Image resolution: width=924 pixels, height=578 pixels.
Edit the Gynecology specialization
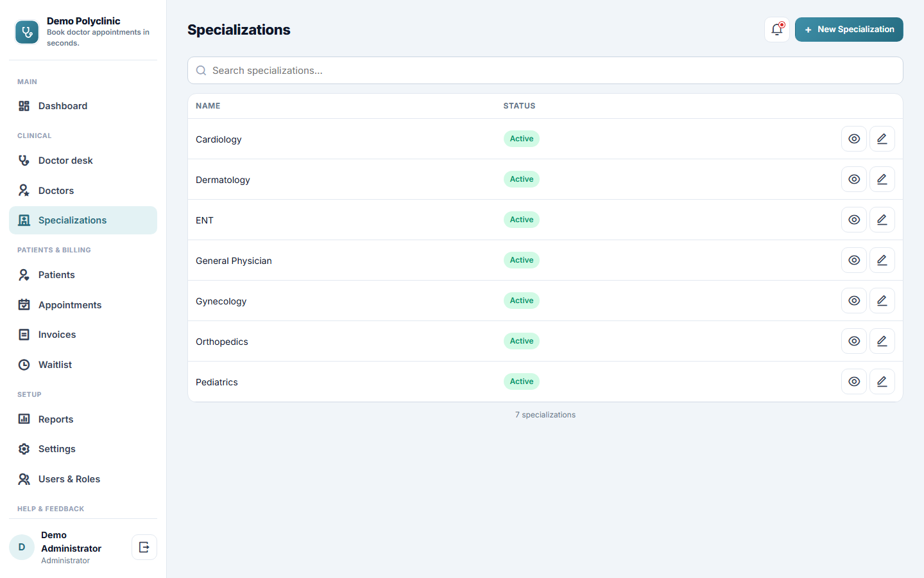point(882,301)
